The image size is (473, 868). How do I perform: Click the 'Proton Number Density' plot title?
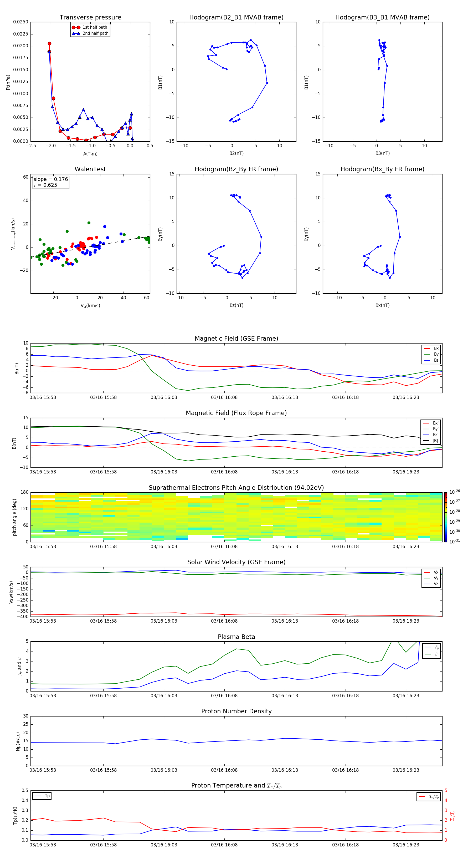pyautogui.click(x=236, y=712)
